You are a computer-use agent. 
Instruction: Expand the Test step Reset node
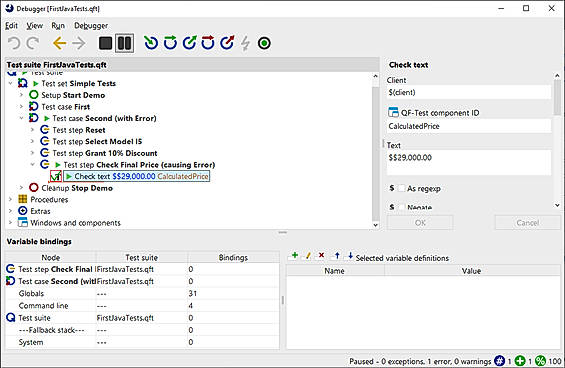(x=32, y=129)
